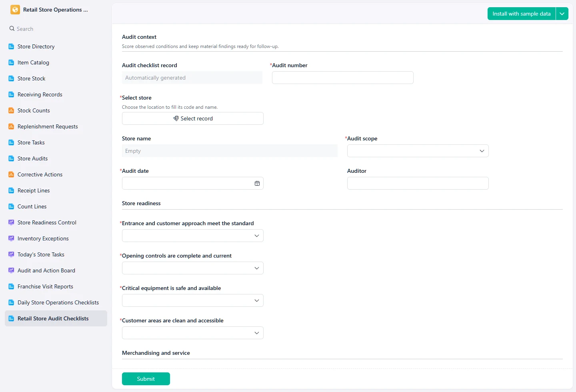Click the Replenishment Requests orange icon

tap(11, 126)
